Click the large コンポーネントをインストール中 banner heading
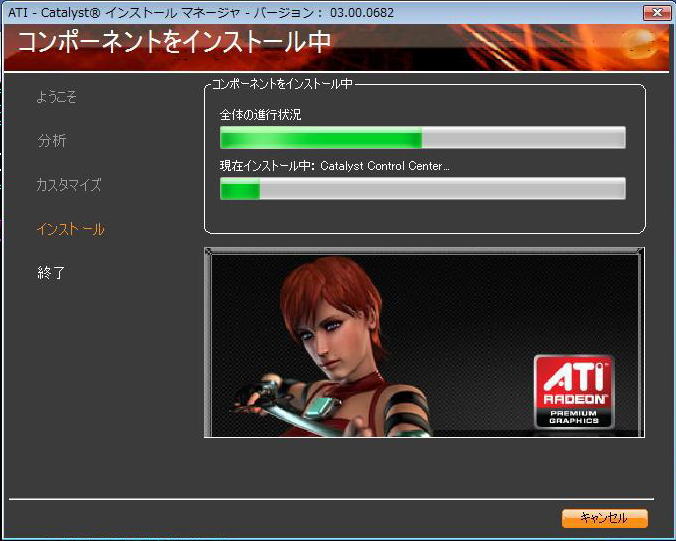676x541 pixels. tap(174, 43)
